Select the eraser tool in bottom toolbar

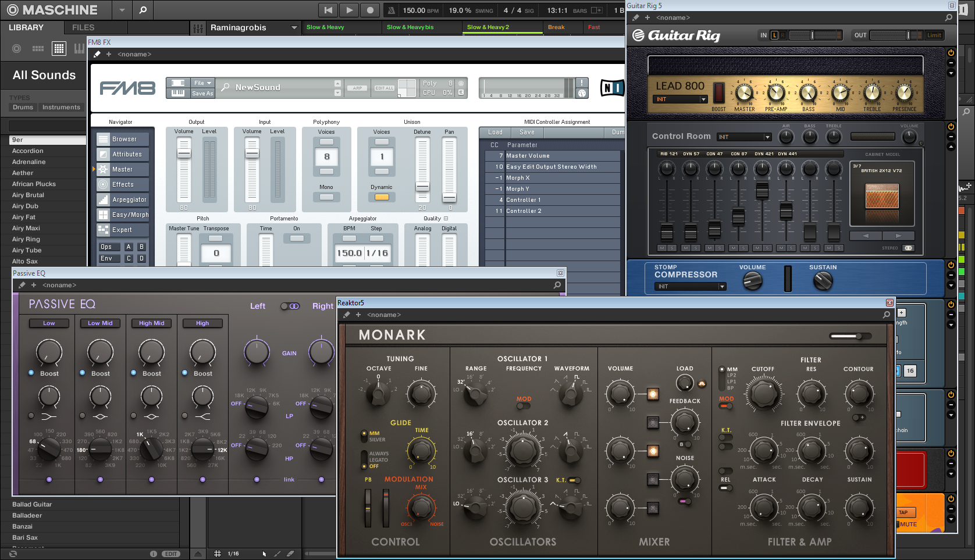[x=290, y=554]
